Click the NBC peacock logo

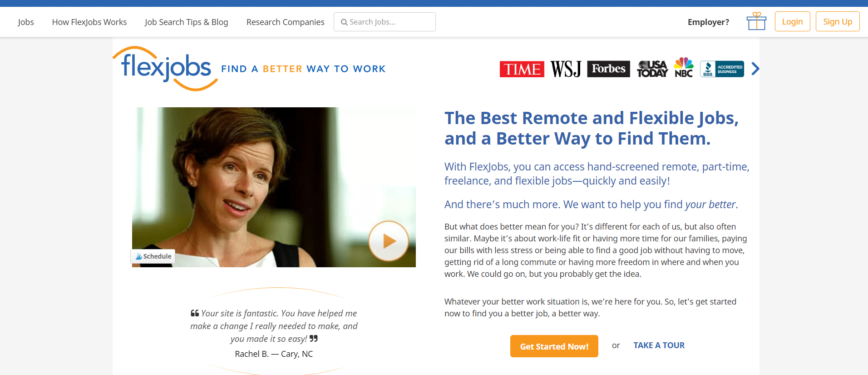(684, 68)
